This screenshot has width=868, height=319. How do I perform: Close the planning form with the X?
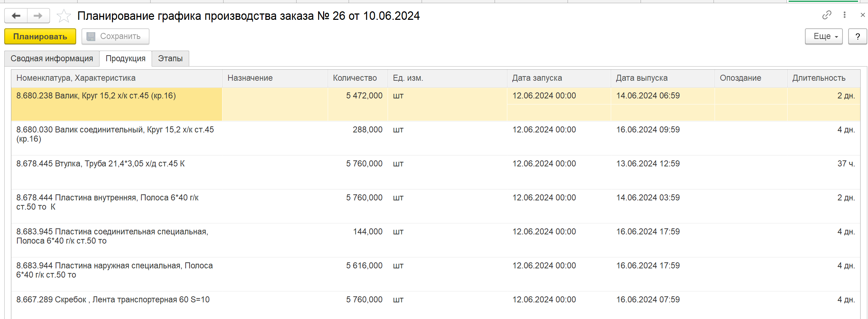pyautogui.click(x=863, y=15)
